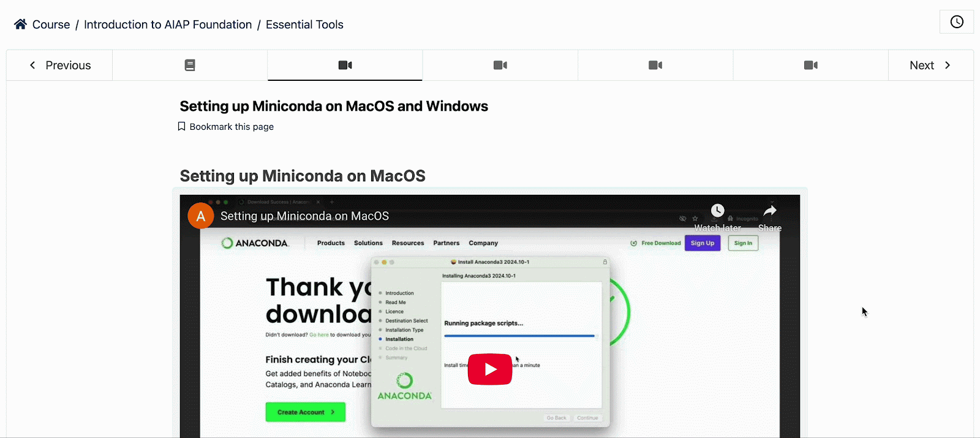This screenshot has height=438, width=980.
Task: Click the 'Installation' step in the installer sidebar
Action: point(399,339)
